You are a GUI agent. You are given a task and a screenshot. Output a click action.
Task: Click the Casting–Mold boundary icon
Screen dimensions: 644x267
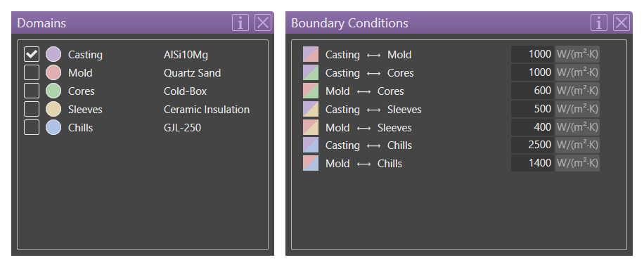311,54
